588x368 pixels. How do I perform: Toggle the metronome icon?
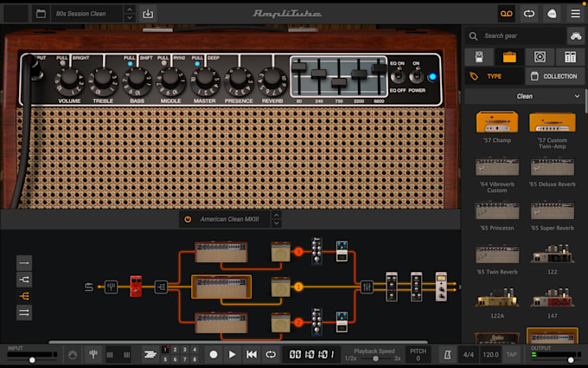click(x=447, y=354)
